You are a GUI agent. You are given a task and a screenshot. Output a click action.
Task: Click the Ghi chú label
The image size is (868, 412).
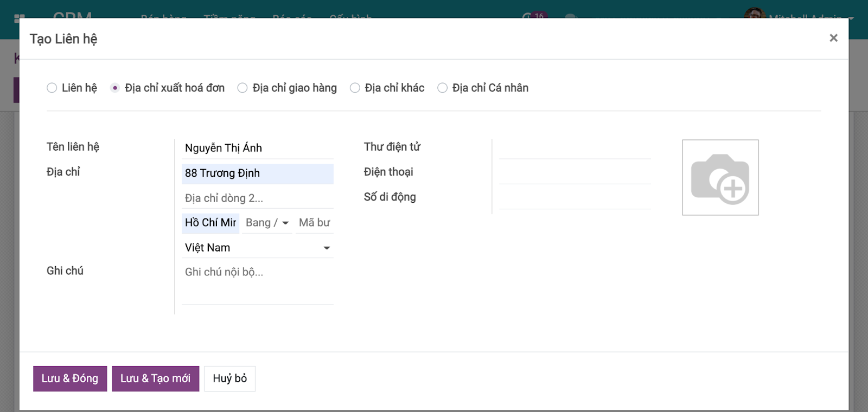[x=65, y=271]
